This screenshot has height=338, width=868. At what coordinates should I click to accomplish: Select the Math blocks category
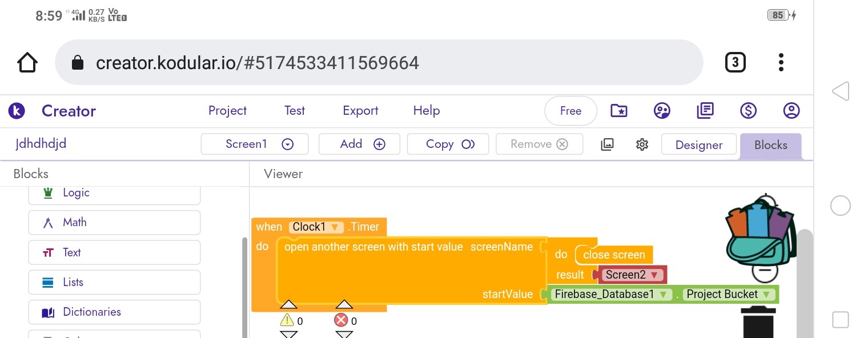(x=114, y=223)
